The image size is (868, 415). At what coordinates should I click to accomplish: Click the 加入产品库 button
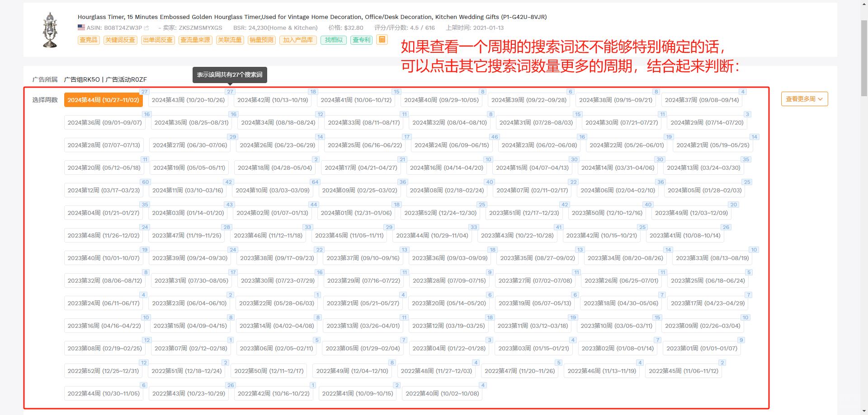coord(298,40)
